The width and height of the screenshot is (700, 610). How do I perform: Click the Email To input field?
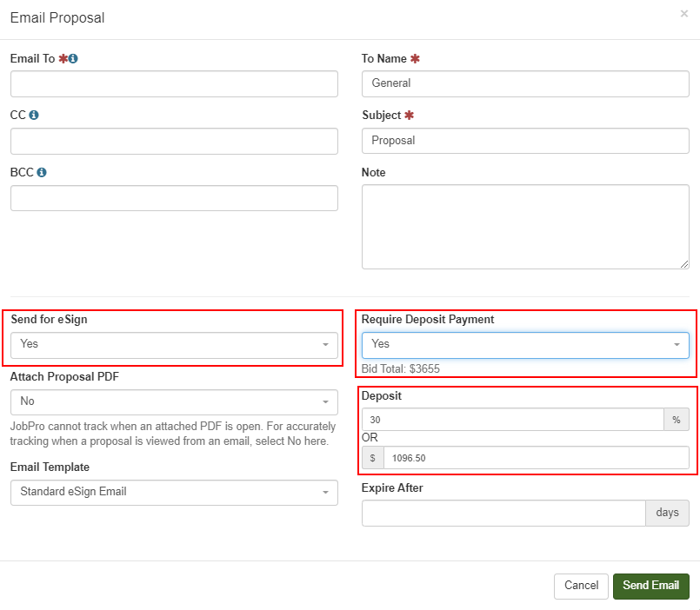coord(174,84)
